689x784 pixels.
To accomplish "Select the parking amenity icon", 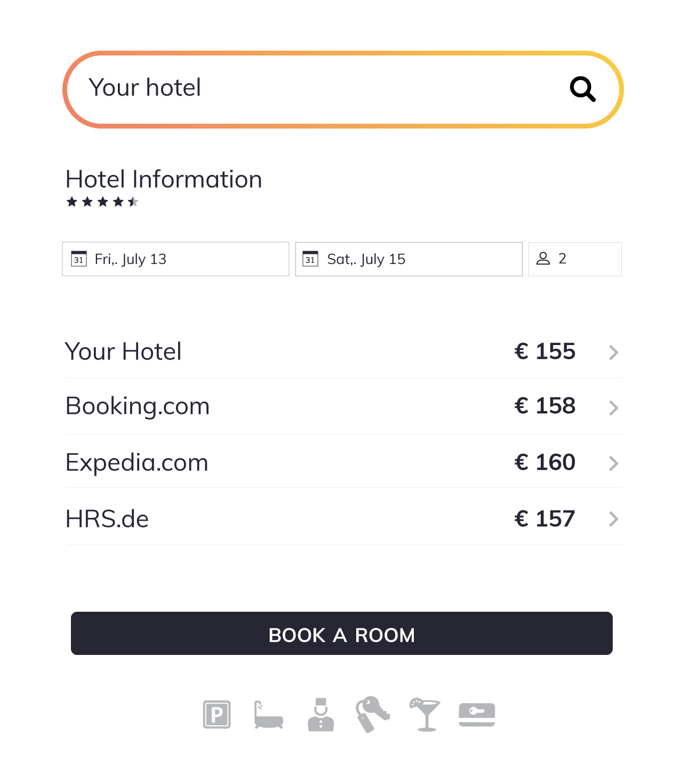I will 216,715.
